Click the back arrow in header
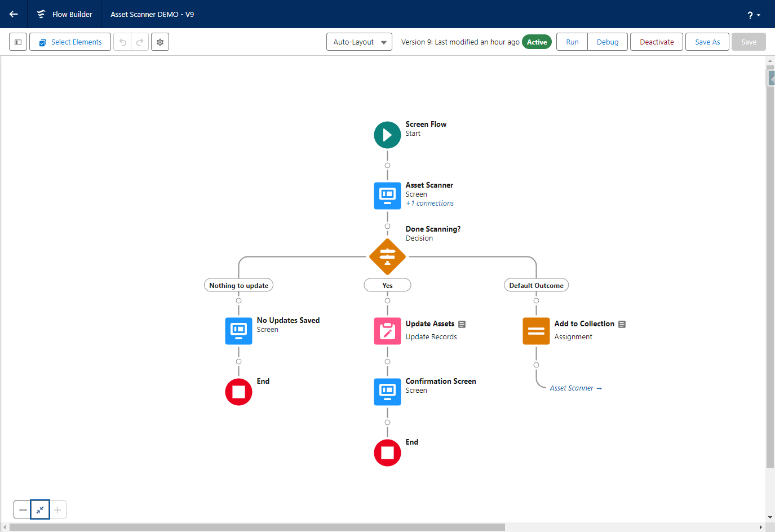775x532 pixels. tap(14, 14)
